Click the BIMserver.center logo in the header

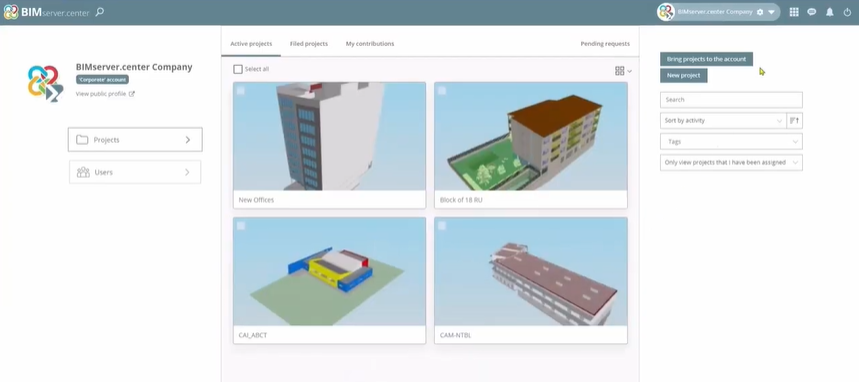(46, 12)
